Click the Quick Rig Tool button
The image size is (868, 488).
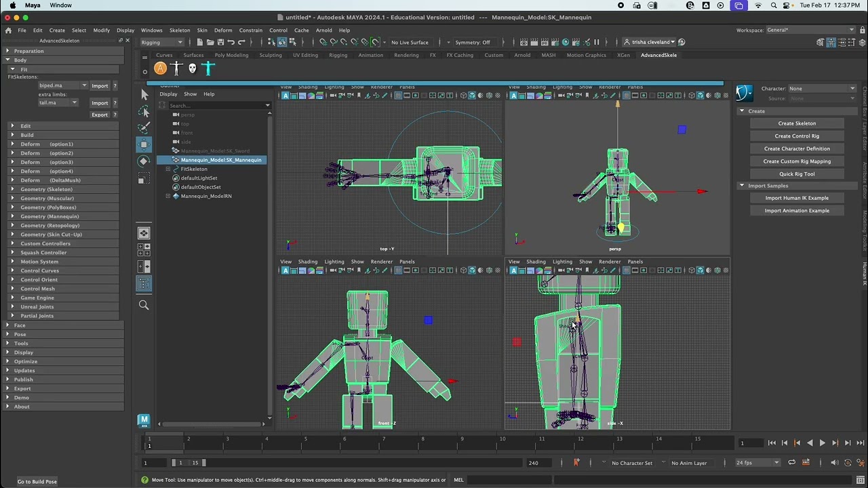(797, 174)
